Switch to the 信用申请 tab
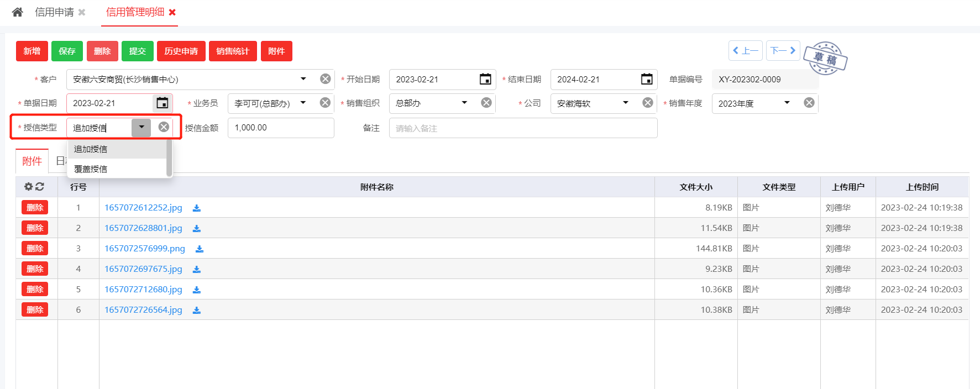This screenshot has height=389, width=980. 54,12
